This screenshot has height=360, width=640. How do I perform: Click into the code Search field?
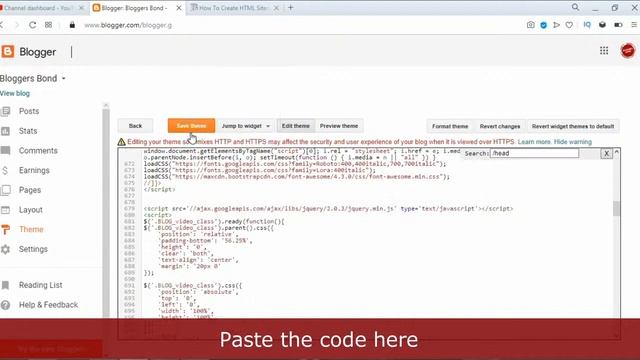[534, 153]
